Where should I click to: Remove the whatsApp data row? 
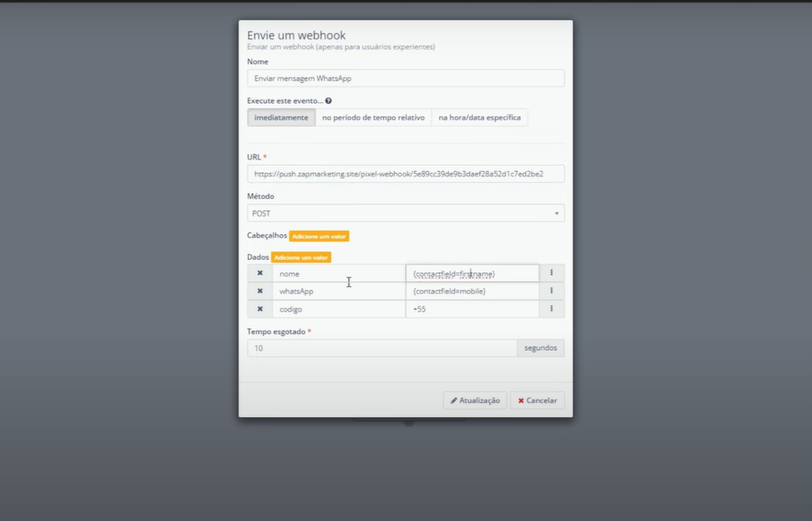point(260,291)
